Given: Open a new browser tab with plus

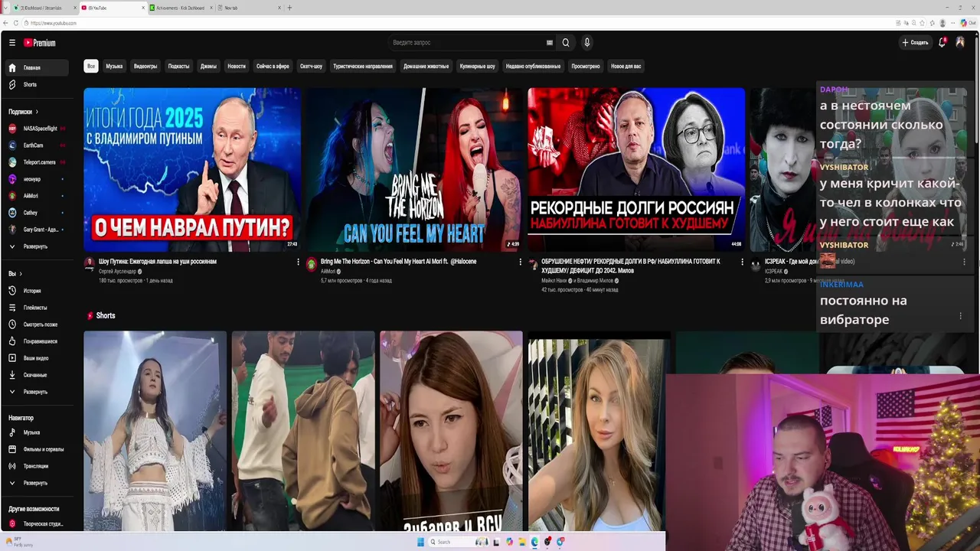Looking at the screenshot, I should [289, 8].
